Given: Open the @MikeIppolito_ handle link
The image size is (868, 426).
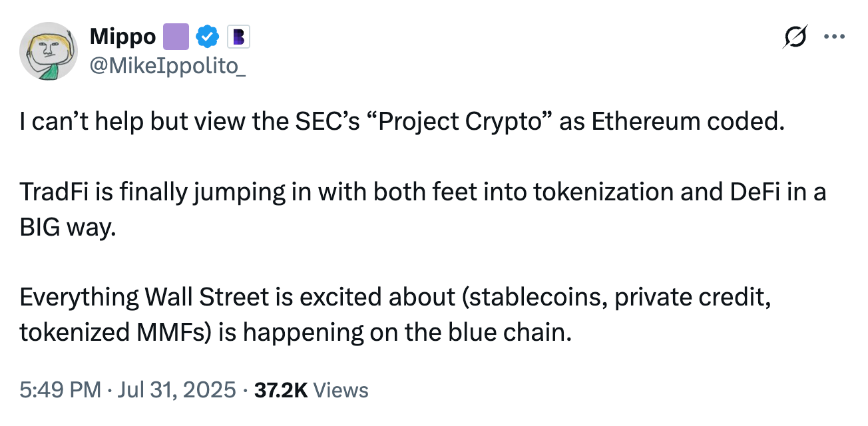Looking at the screenshot, I should pos(167,67).
